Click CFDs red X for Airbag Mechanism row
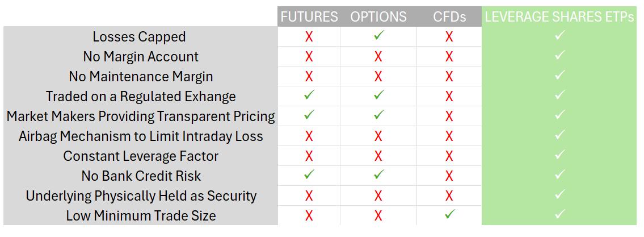The height and width of the screenshot is (237, 644). [449, 136]
